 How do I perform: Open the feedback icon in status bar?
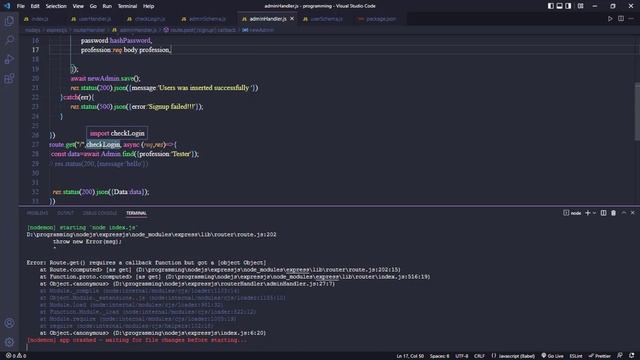[620, 356]
